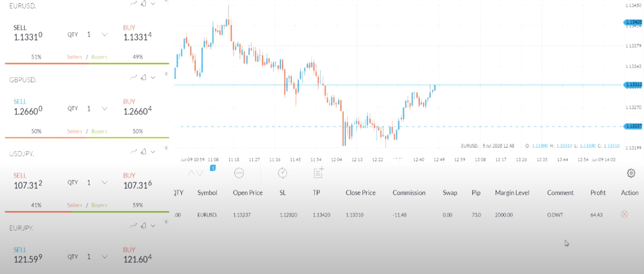Set a price alert bell for GBPUSD
The width and height of the screenshot is (644, 274).
[x=143, y=77]
